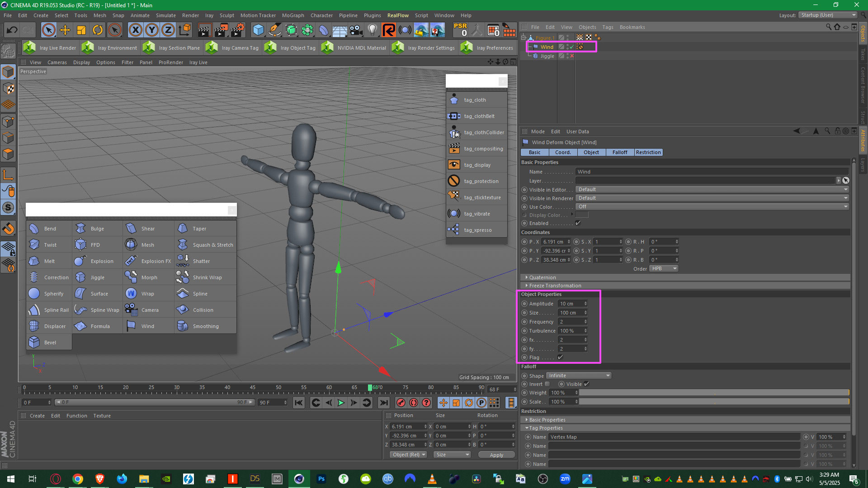
Task: Pick the Smoothing deformer
Action: pos(205,326)
